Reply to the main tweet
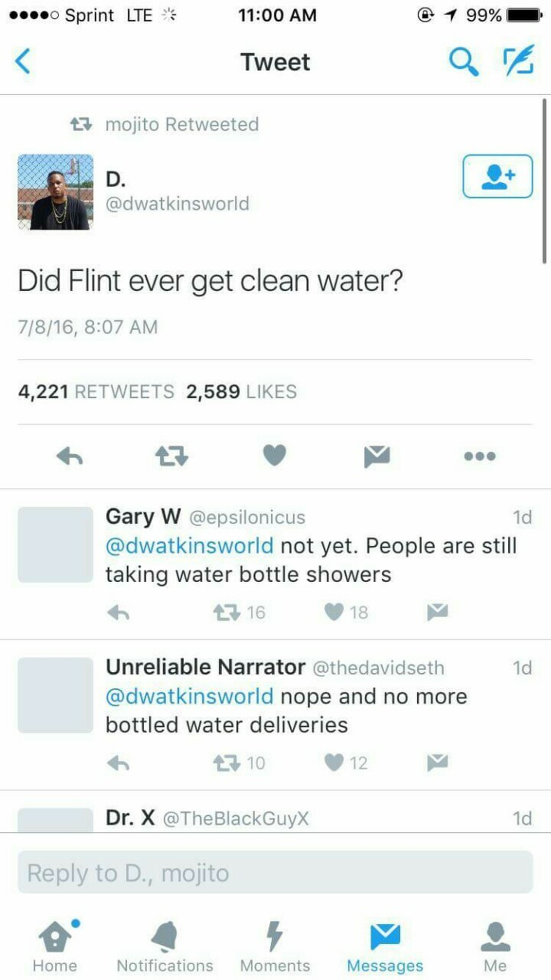The width and height of the screenshot is (551, 980). click(70, 456)
